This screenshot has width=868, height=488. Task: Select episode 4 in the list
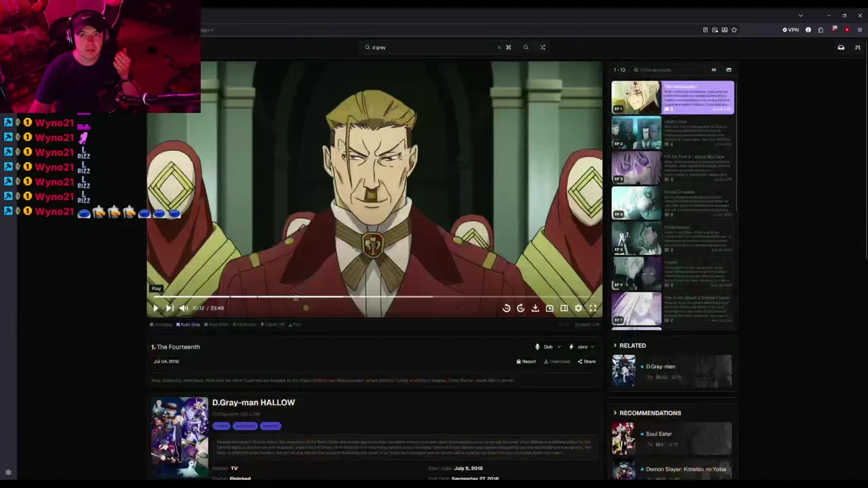[672, 203]
